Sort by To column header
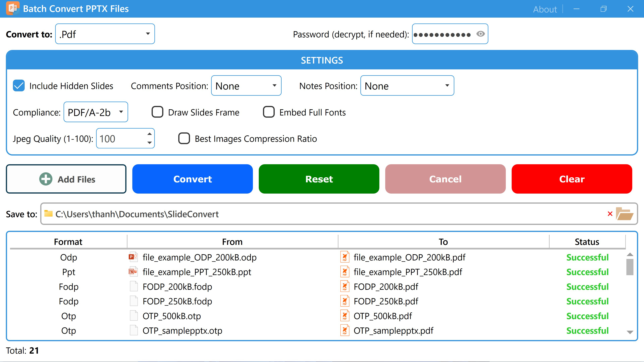The width and height of the screenshot is (644, 362). coord(443,242)
